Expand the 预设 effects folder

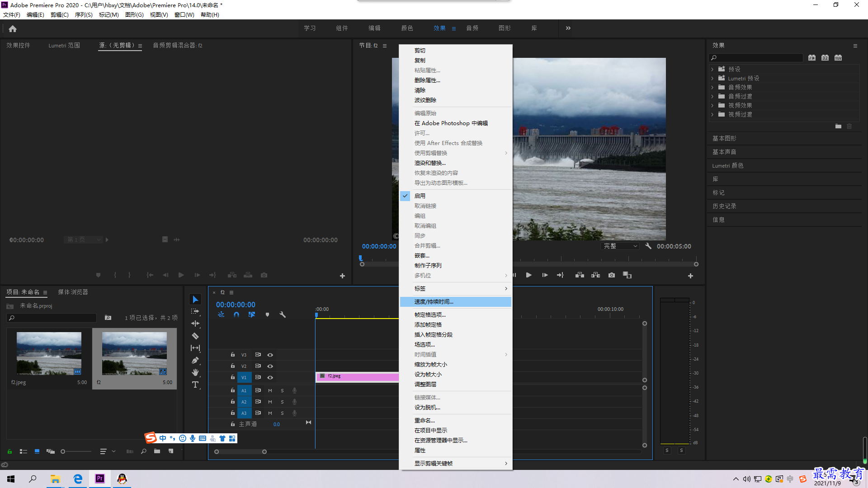click(712, 69)
